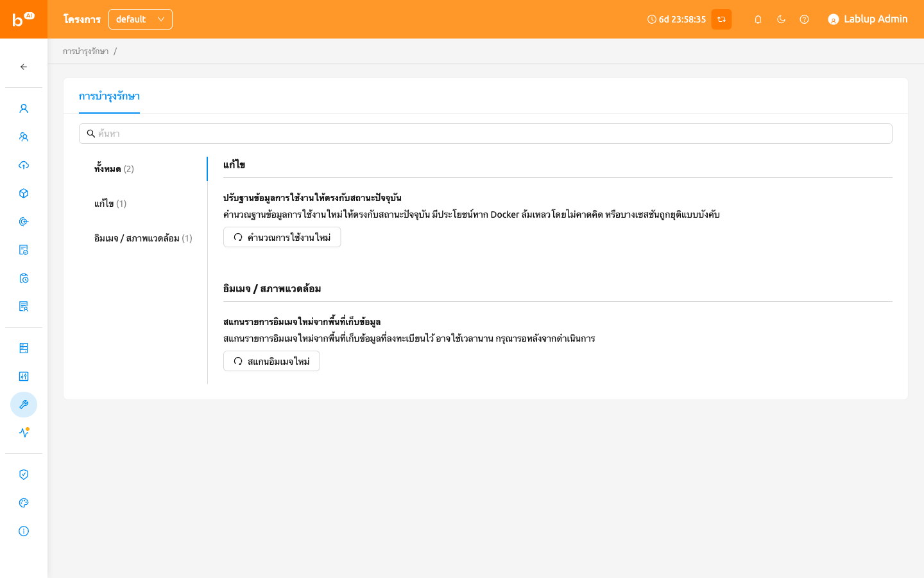Click the wrench maintenance icon in sidebar
The image size is (924, 578).
tap(24, 405)
